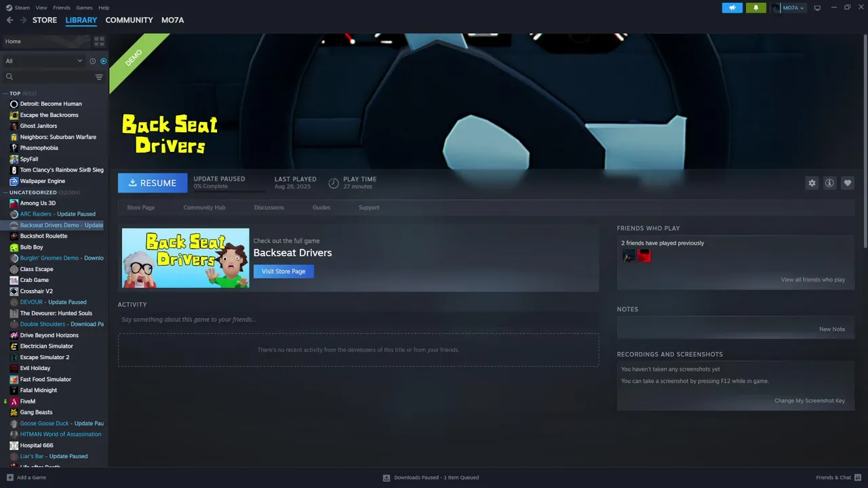Go to the STORE tab
This screenshot has height=488, width=868.
tap(45, 20)
